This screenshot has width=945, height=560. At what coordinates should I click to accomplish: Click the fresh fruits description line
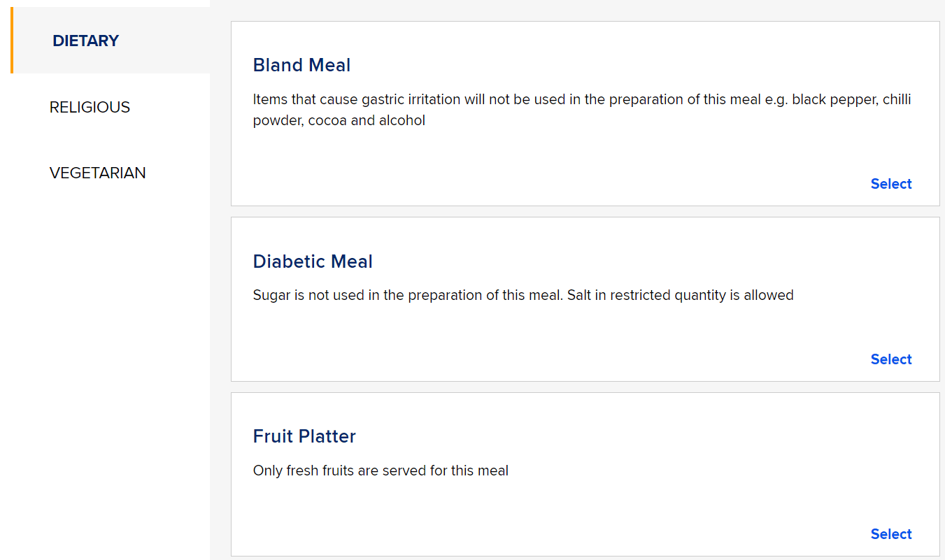pyautogui.click(x=381, y=471)
